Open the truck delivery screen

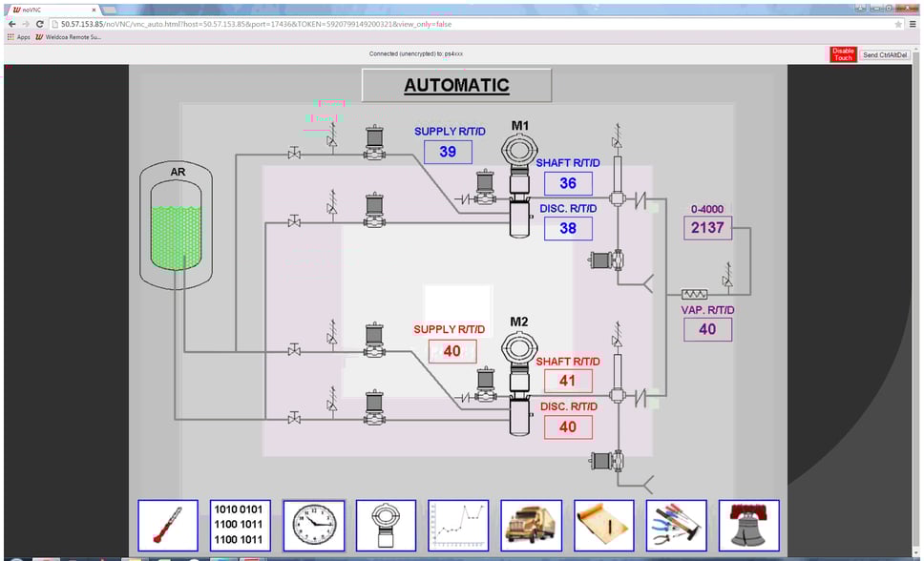click(532, 524)
